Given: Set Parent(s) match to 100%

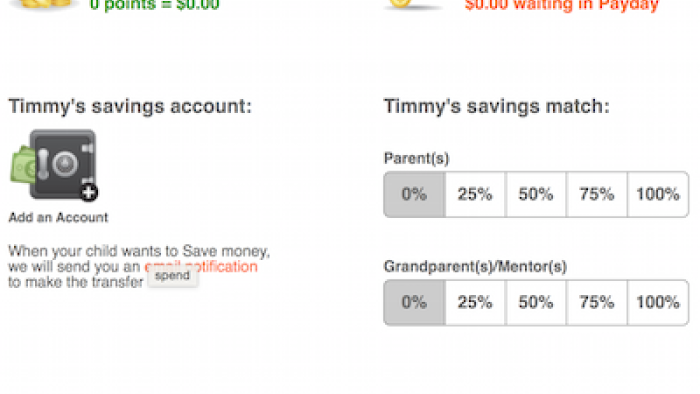Looking at the screenshot, I should 658,195.
